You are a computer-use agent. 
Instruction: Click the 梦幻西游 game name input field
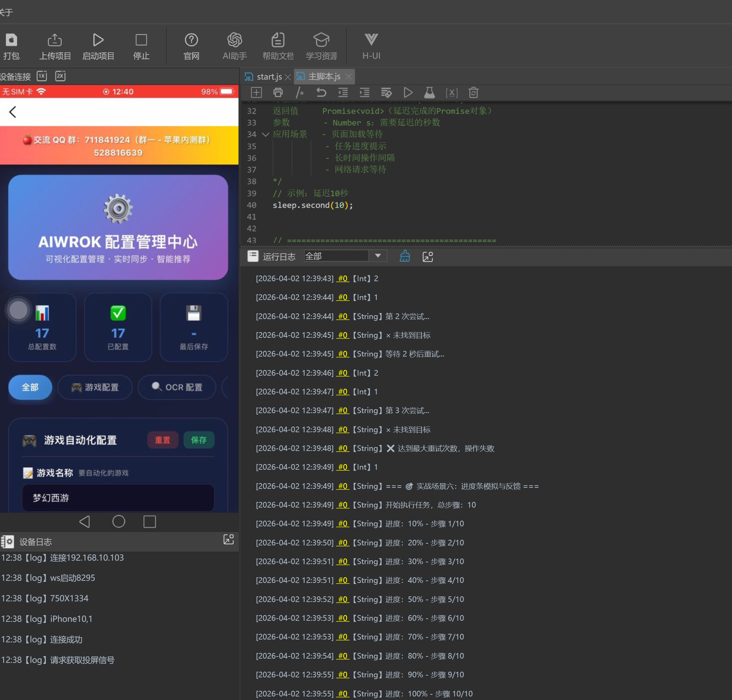tap(118, 497)
